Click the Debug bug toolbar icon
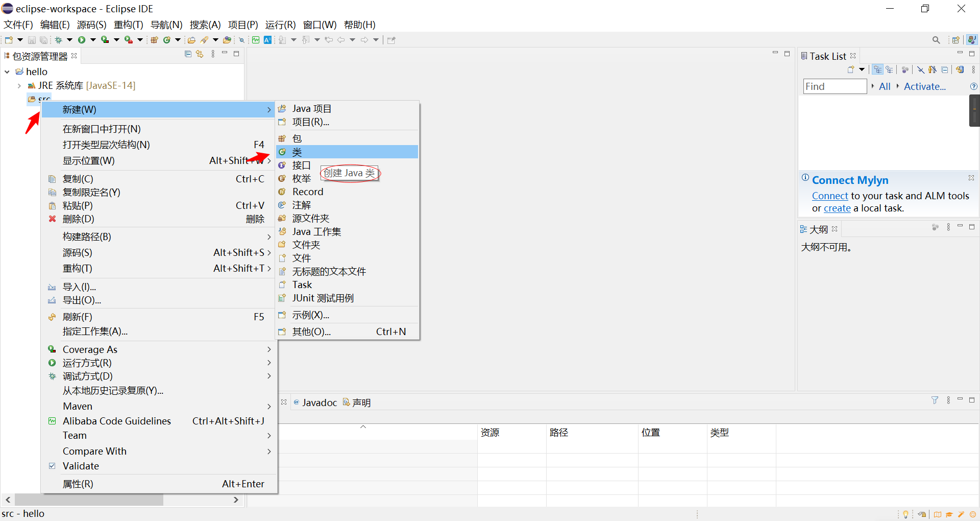Viewport: 980px width, 521px height. tap(59, 40)
